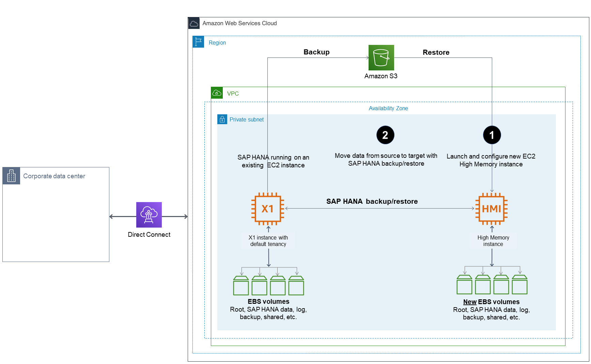This screenshot has height=364, width=591.
Task: Select the first EBS volume under X1 instance
Action: pos(240,286)
